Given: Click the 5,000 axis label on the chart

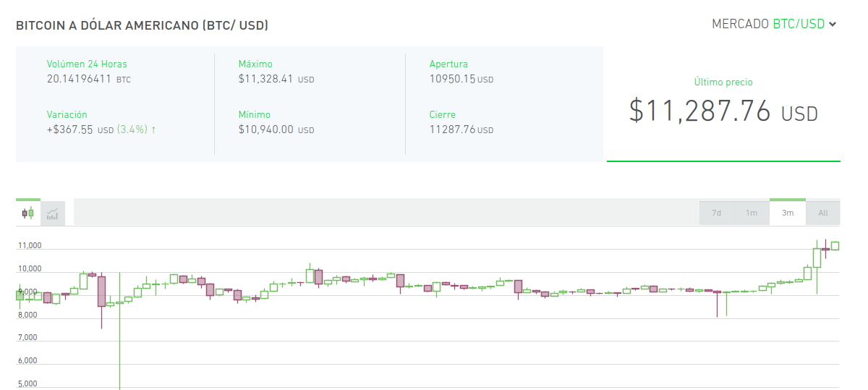Looking at the screenshot, I should tap(27, 384).
